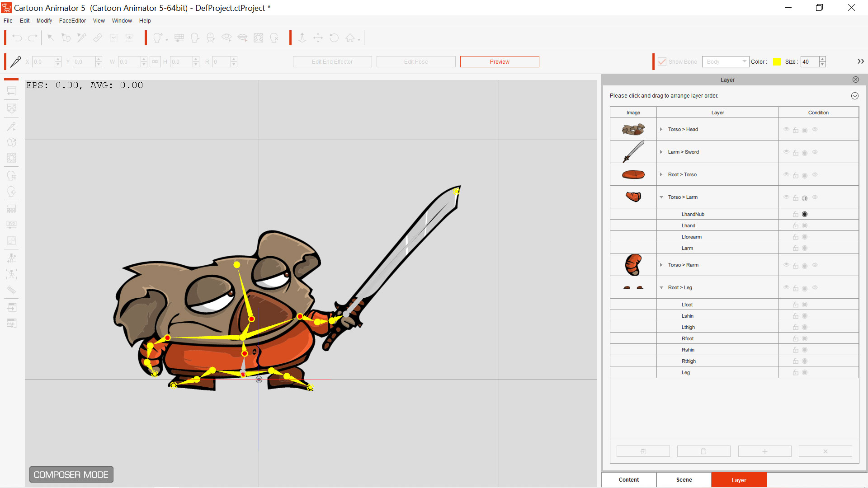The width and height of the screenshot is (868, 488).
Task: Click the Preview button
Action: pyautogui.click(x=500, y=61)
